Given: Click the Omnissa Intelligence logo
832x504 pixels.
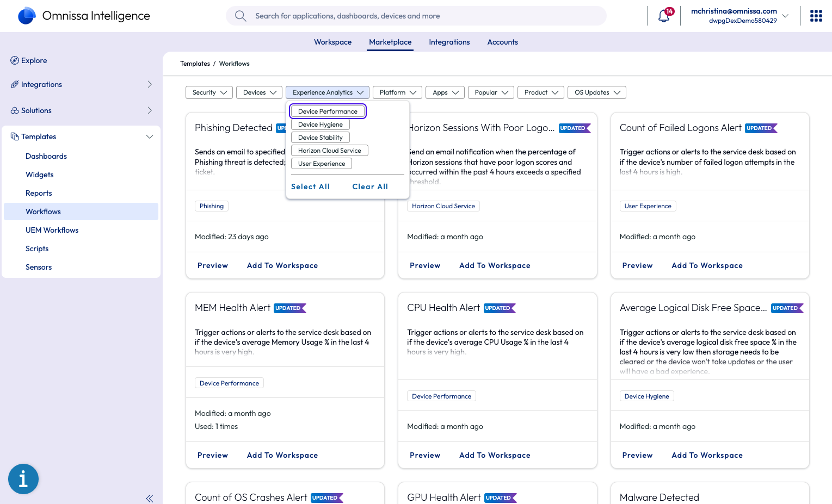Looking at the screenshot, I should pyautogui.click(x=27, y=16).
